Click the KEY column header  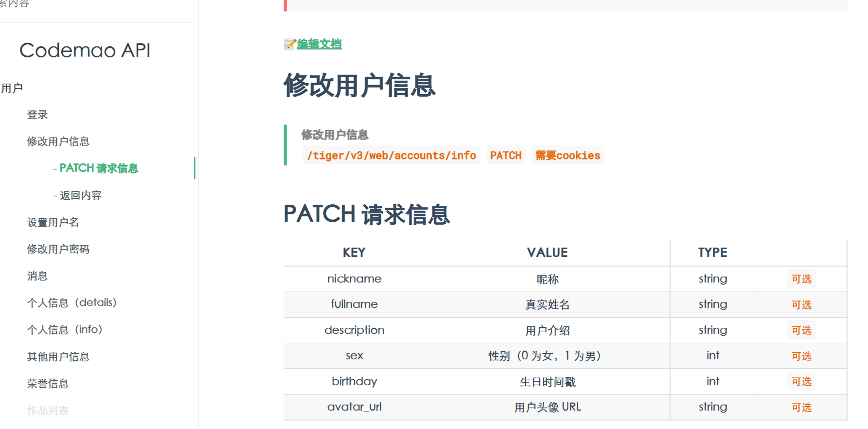354,253
